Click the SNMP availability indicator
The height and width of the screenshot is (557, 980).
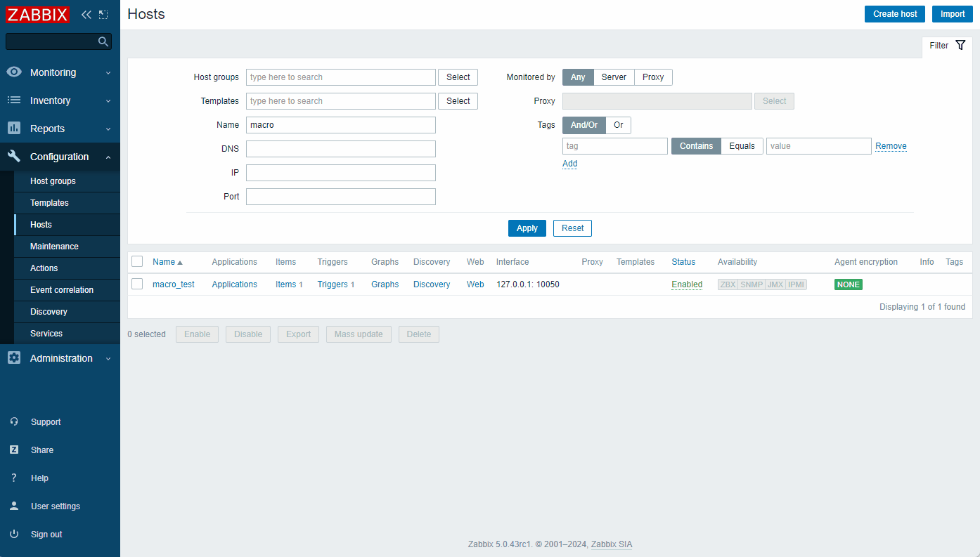pos(752,284)
